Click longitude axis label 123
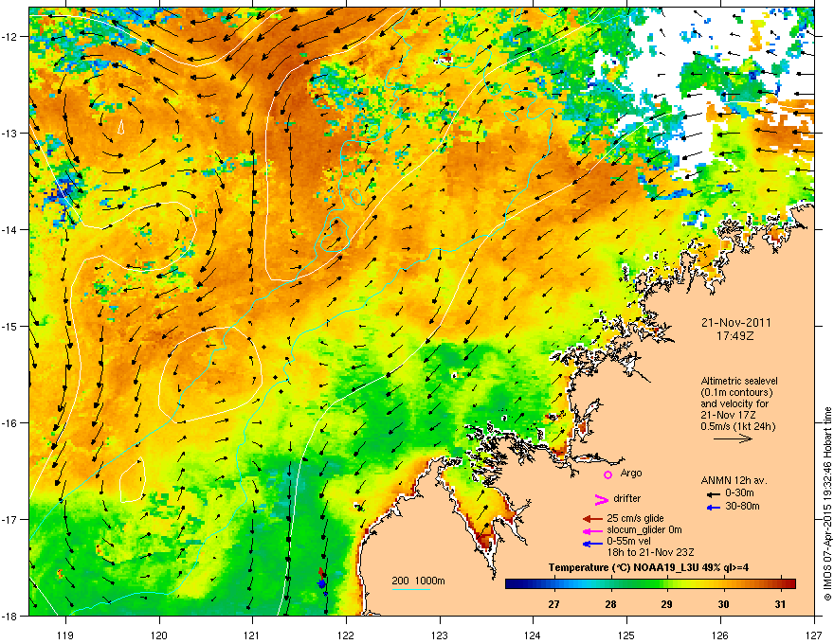The width and height of the screenshot is (834, 644). click(440, 635)
